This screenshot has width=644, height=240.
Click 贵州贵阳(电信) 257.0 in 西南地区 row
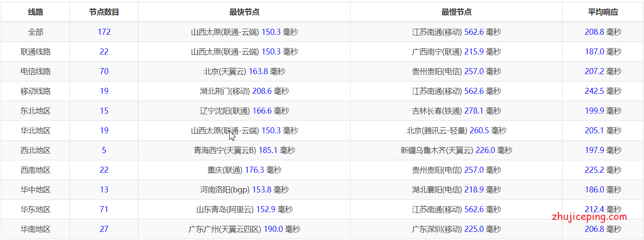(x=456, y=170)
